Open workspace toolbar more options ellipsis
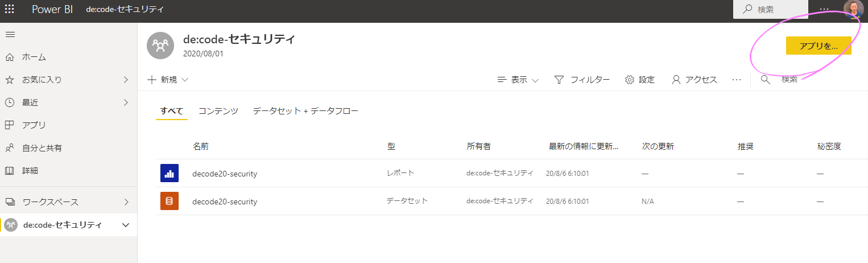Image resolution: width=868 pixels, height=263 pixels. tap(737, 80)
